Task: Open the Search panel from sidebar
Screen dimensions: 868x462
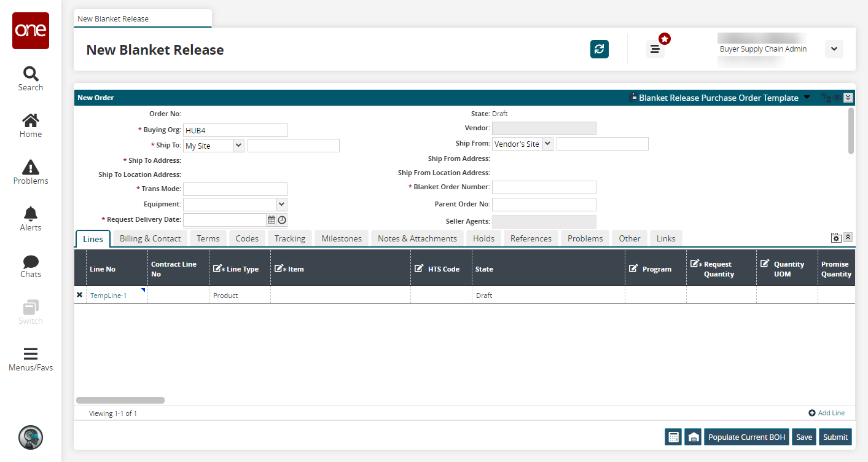Action: 31,79
